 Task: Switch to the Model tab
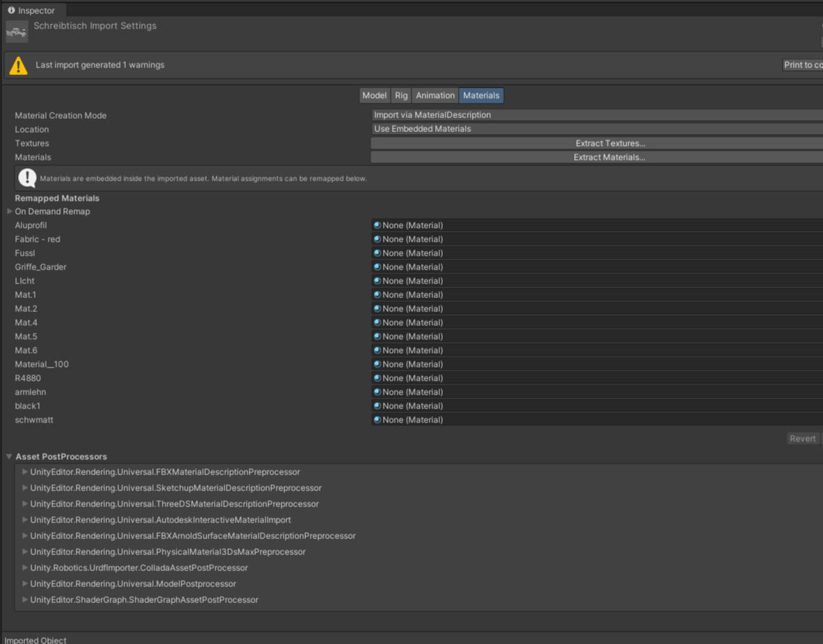(374, 95)
